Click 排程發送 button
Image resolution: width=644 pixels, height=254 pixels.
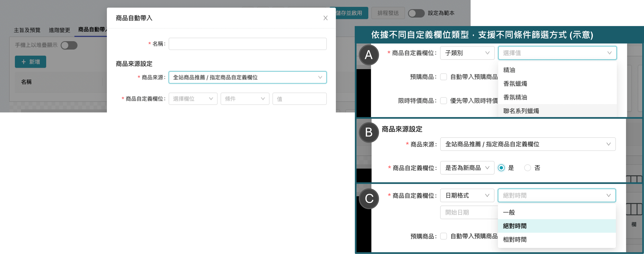[x=388, y=13]
